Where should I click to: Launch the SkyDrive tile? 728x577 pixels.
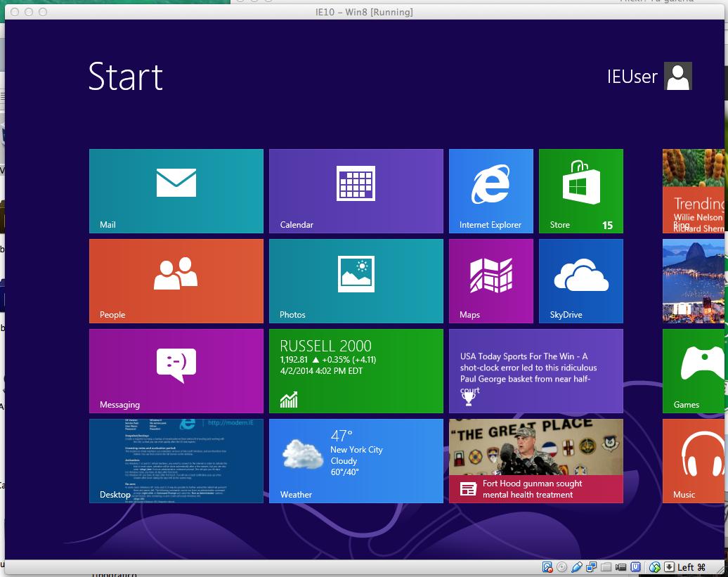(580, 280)
